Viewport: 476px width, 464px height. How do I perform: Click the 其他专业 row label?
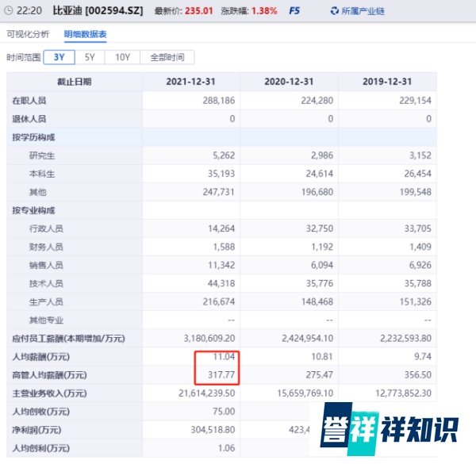[46, 320]
